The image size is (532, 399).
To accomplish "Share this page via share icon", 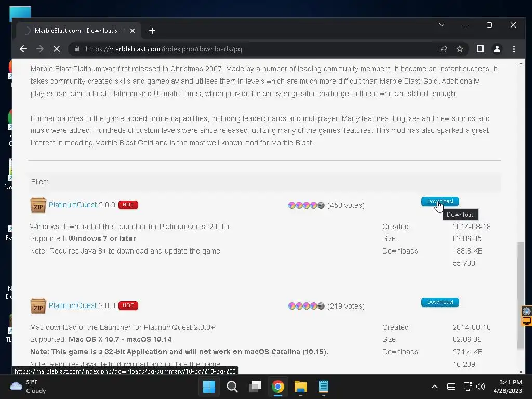I will 443,49.
